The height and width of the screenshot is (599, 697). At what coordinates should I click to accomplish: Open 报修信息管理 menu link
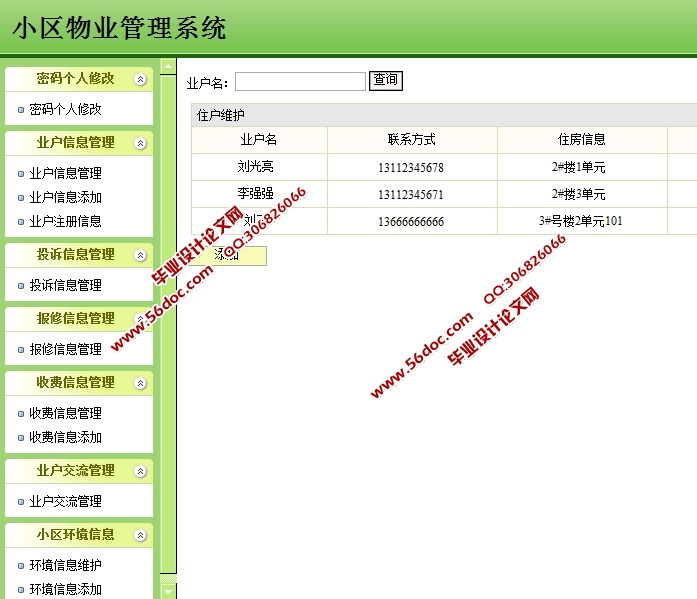[65, 349]
